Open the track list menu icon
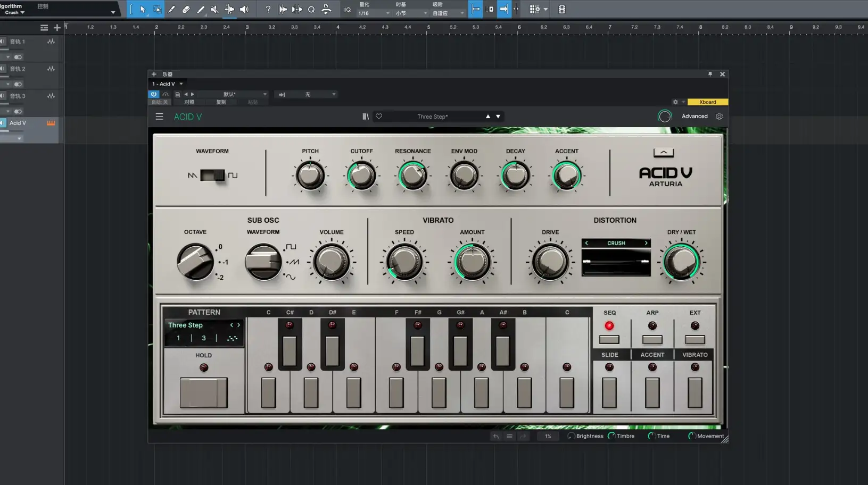 click(x=44, y=28)
